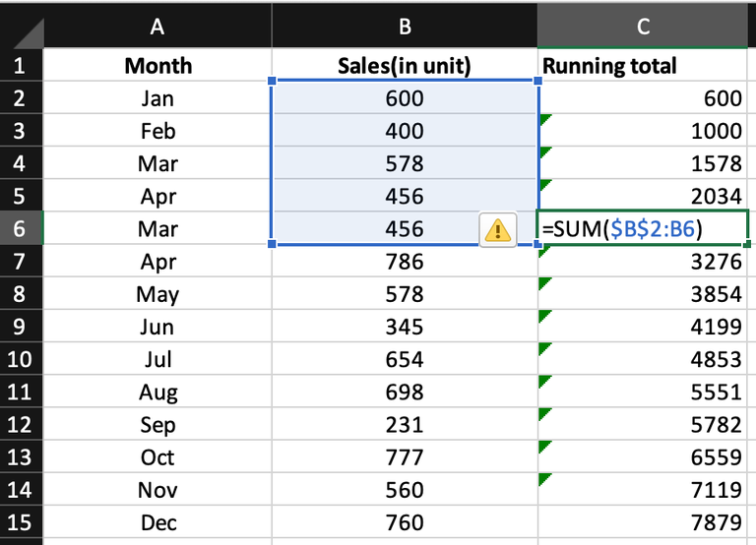The width and height of the screenshot is (756, 545).
Task: Click cell containing 786
Action: (404, 262)
